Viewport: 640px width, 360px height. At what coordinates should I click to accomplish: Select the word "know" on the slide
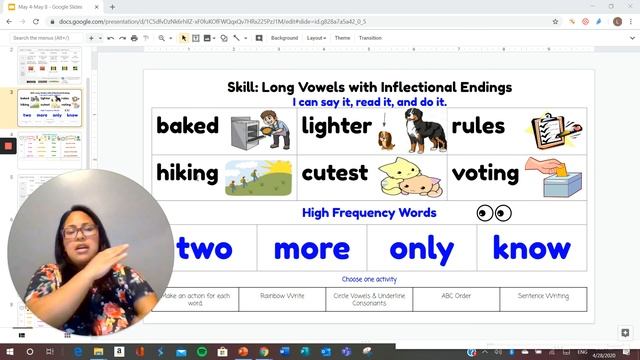click(x=532, y=247)
